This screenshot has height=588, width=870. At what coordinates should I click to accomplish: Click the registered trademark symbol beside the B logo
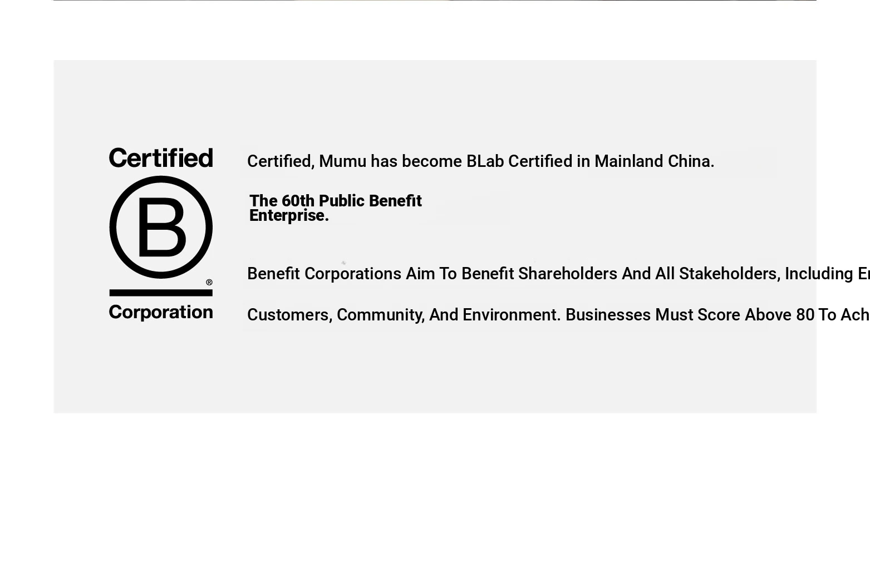tap(209, 283)
